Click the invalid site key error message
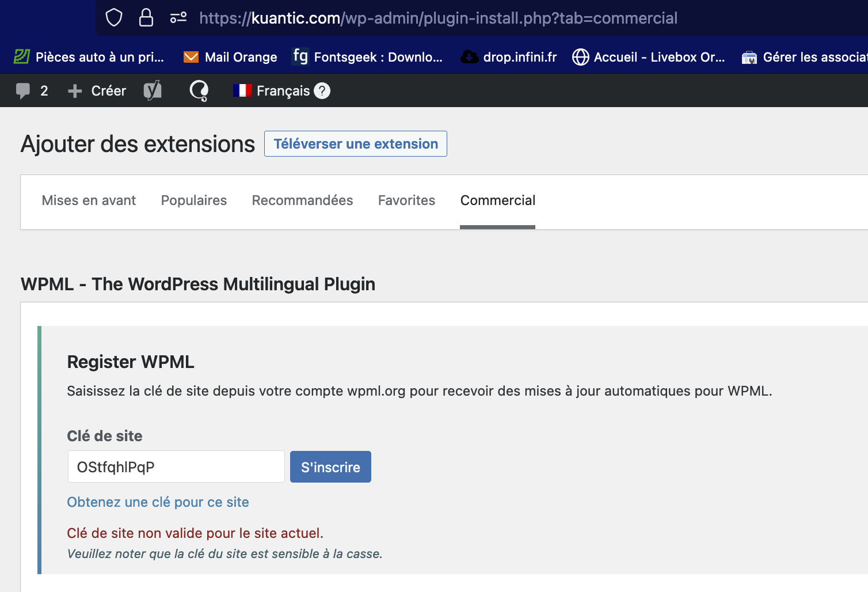868x592 pixels. 195,533
